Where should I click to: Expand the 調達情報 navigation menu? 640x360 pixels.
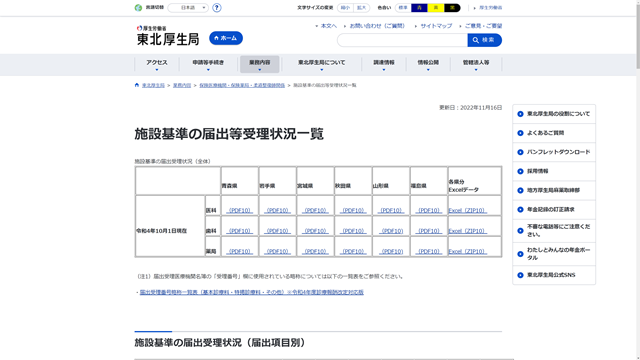(x=384, y=64)
